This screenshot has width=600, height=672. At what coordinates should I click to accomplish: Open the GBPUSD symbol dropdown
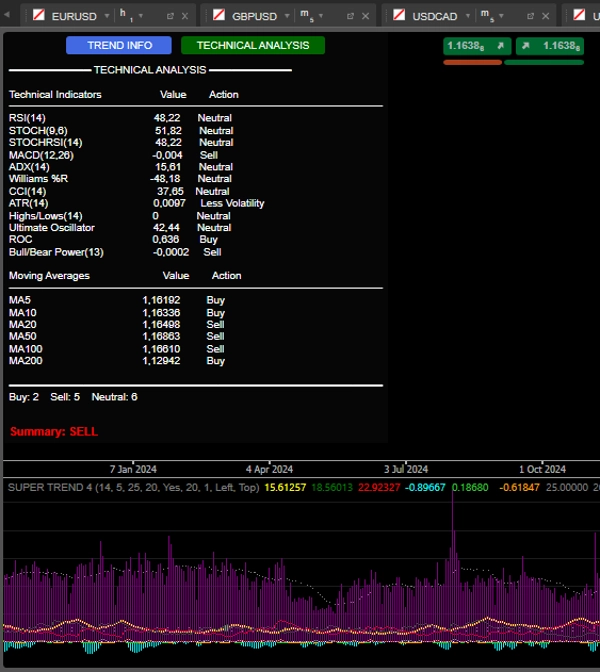[x=287, y=16]
